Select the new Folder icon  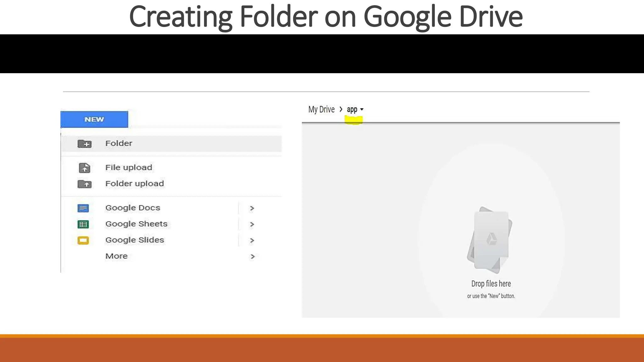pyautogui.click(x=85, y=144)
